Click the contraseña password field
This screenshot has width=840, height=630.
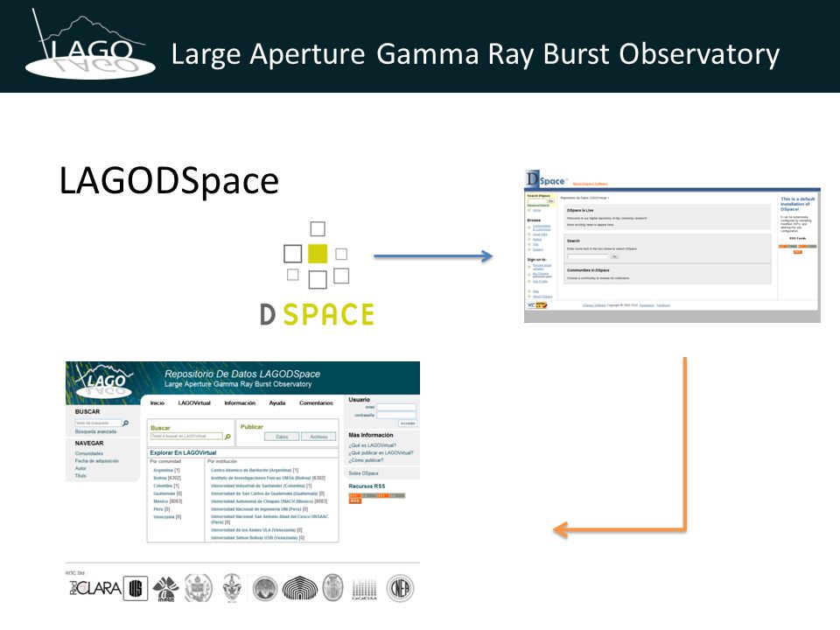click(x=395, y=415)
